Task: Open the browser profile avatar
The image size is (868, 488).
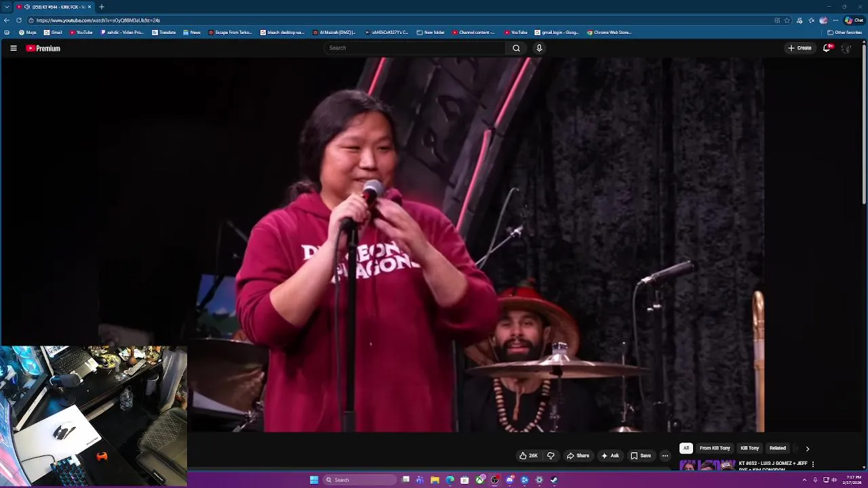Action: (823, 20)
